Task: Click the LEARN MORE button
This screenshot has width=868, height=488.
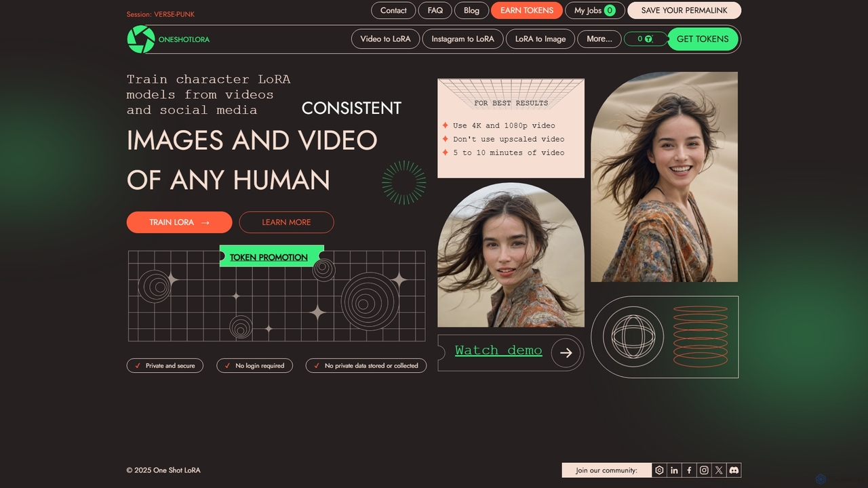Action: coord(286,222)
